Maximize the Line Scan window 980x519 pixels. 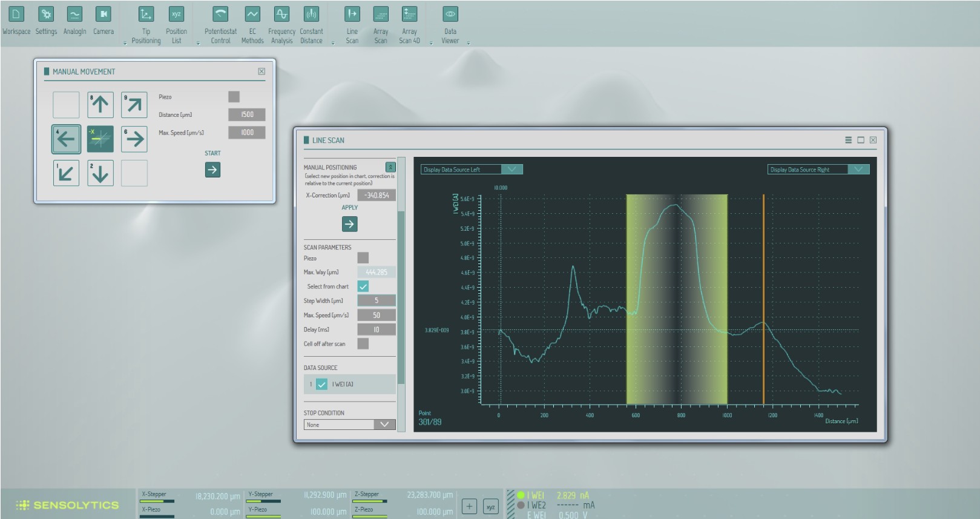click(x=861, y=140)
